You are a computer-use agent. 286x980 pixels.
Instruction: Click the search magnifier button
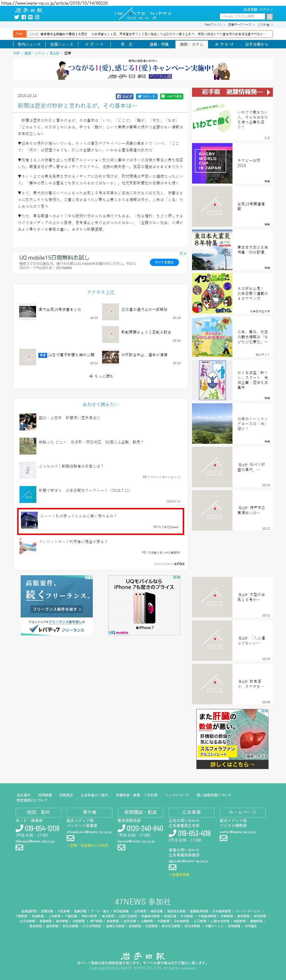pyautogui.click(x=270, y=16)
